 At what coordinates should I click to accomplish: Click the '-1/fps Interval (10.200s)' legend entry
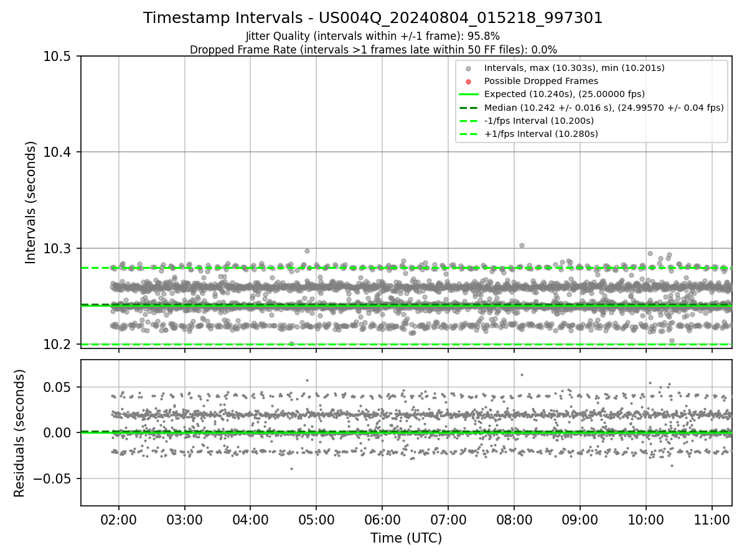(x=538, y=121)
